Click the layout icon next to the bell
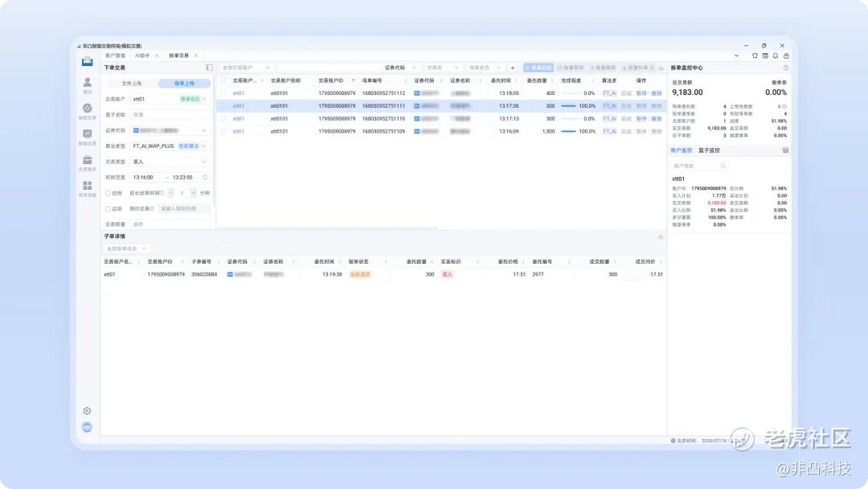Image resolution: width=868 pixels, height=489 pixels. coord(765,55)
